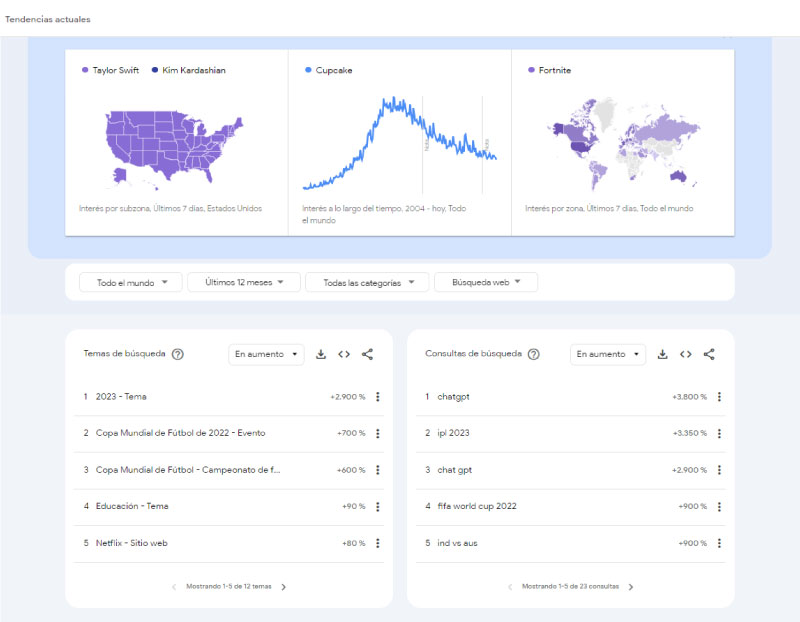Viewport: 800px width, 622px height.
Task: Share the Consultas de búsqueda card
Action: coord(709,354)
